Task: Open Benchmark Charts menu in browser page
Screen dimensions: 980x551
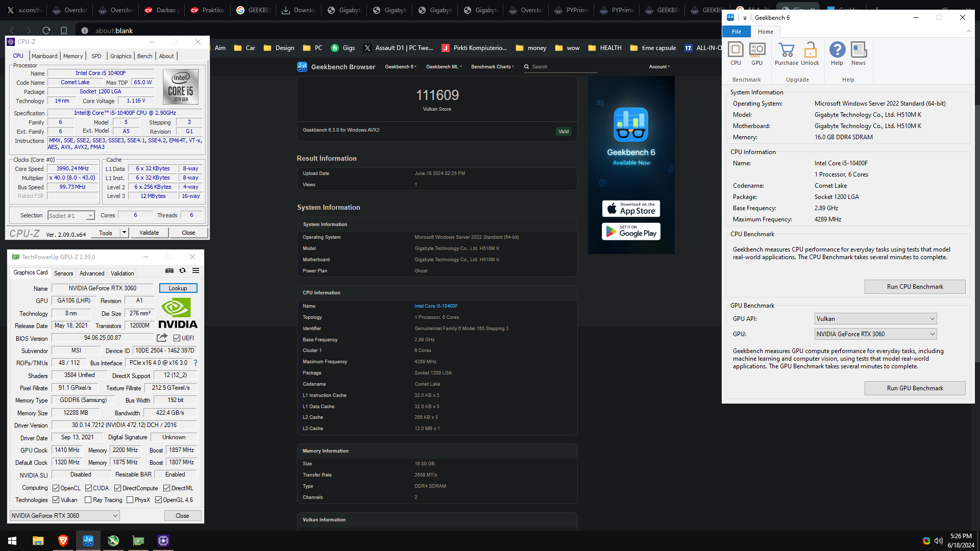Action: 492,67
